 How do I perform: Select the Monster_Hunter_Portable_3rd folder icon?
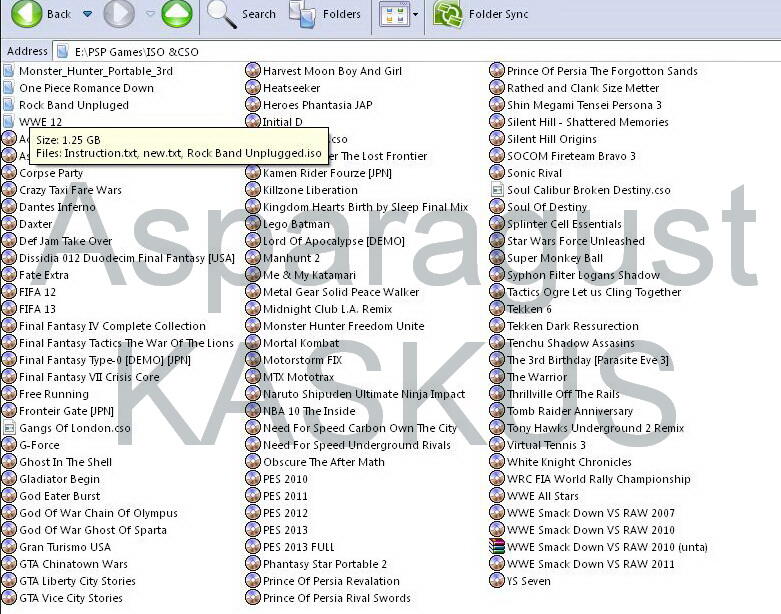[8, 71]
